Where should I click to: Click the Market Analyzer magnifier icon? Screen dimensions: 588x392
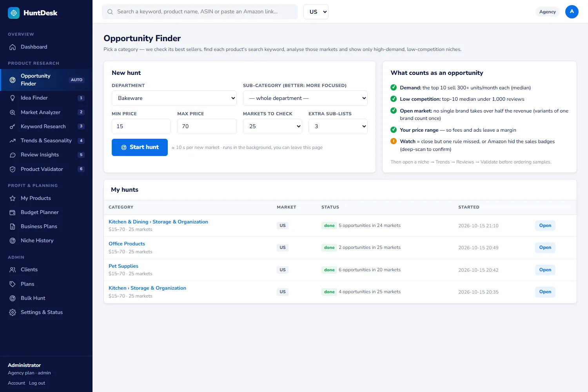coord(13,113)
